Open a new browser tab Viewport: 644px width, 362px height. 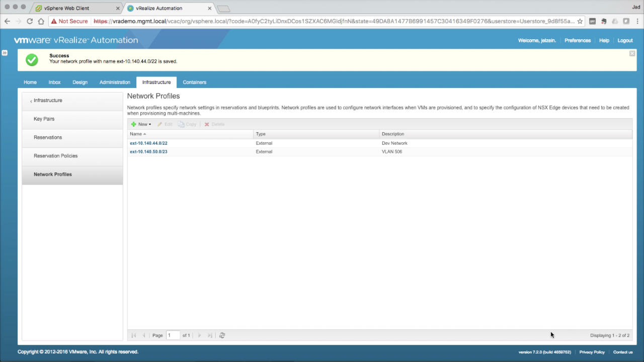click(223, 9)
